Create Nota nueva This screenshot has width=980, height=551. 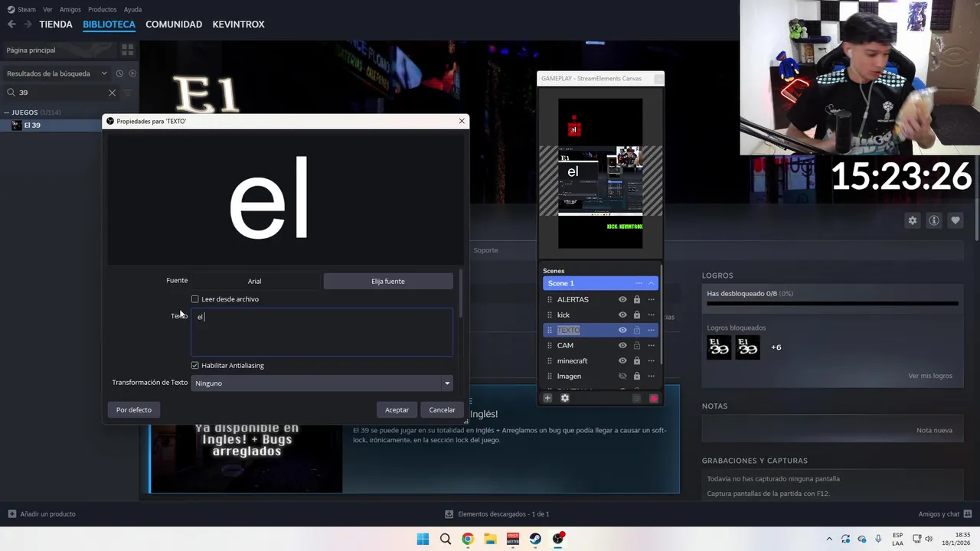[x=934, y=430]
